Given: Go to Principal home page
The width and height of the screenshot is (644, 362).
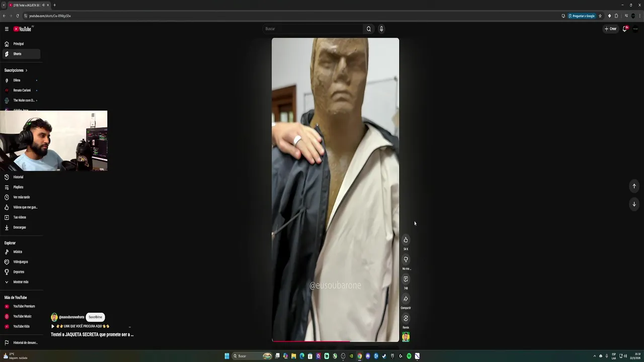Looking at the screenshot, I should 20,44.
